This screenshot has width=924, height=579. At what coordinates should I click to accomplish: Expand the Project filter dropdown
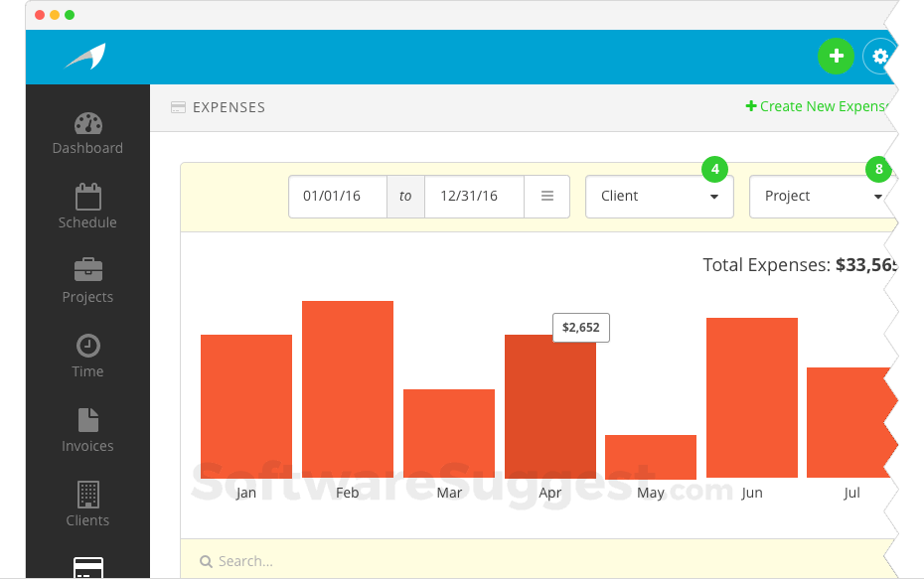click(823, 196)
